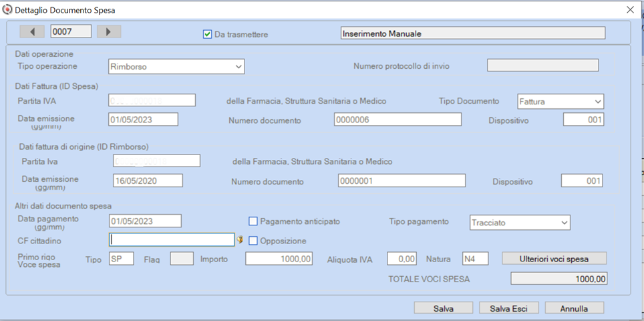Click the Partita IVA field under Dati Fattura
644x321 pixels.
[x=152, y=100]
